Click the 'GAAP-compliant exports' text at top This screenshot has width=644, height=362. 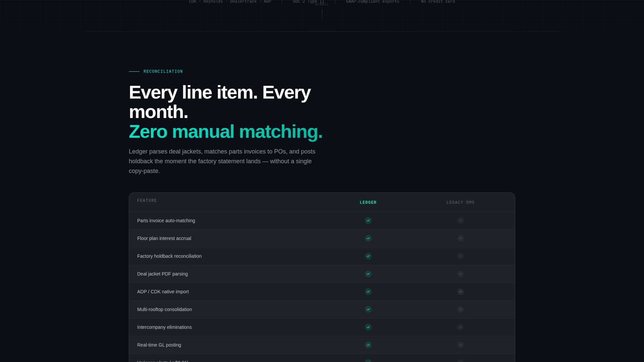tap(373, 2)
